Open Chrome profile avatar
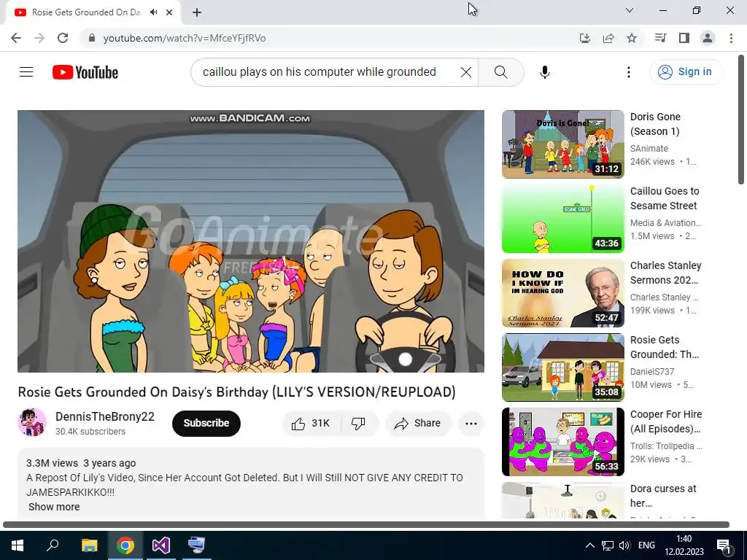 click(x=708, y=38)
